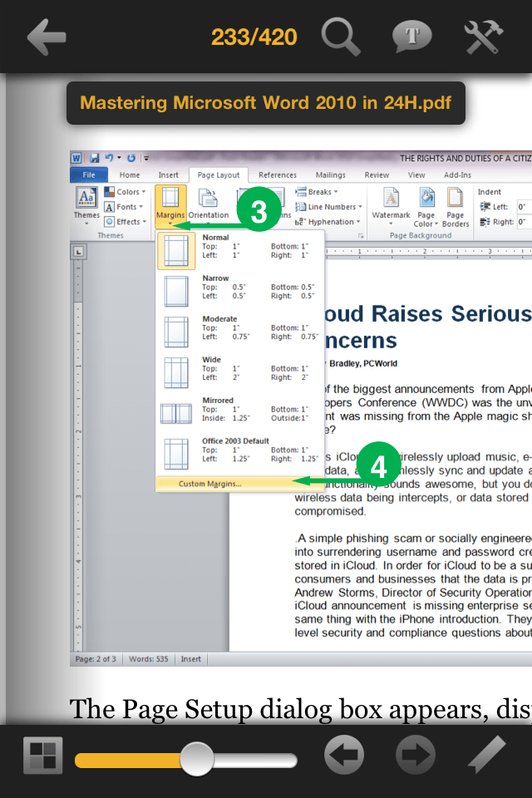The height and width of the screenshot is (798, 532).
Task: Click the Undo icon in the Quick Access Toolbar
Action: [x=109, y=158]
